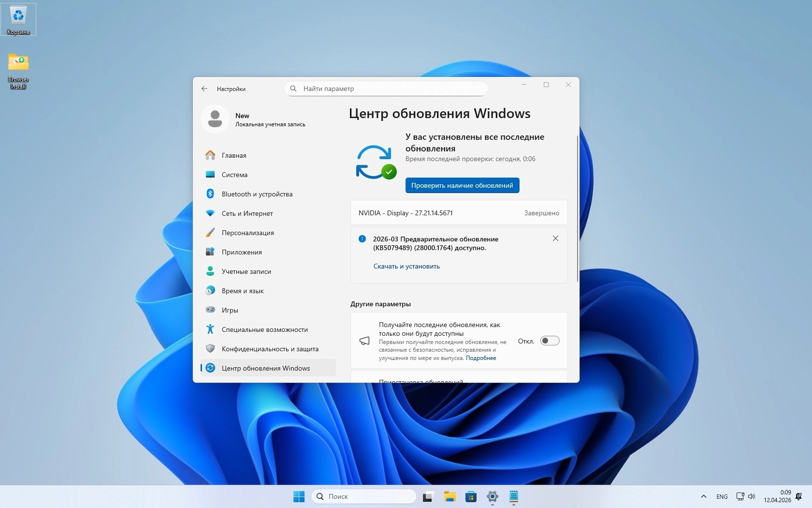Toggle 'Получайте последние обновления' switch
This screenshot has height=508, width=812.
click(550, 341)
